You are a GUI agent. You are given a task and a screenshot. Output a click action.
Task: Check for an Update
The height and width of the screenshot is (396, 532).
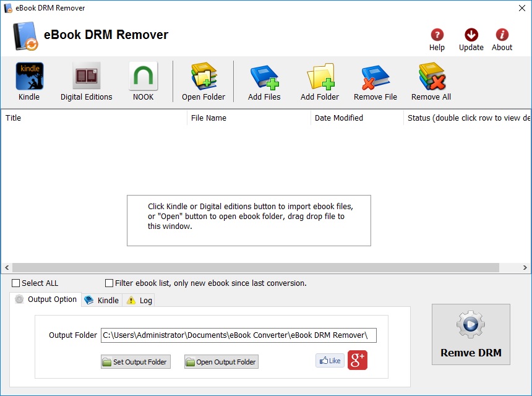click(471, 40)
